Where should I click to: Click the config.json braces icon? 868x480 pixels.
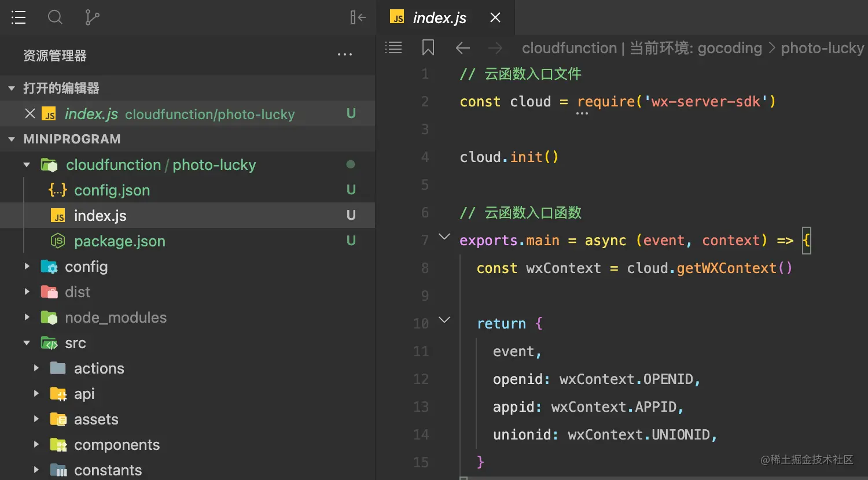(x=58, y=190)
